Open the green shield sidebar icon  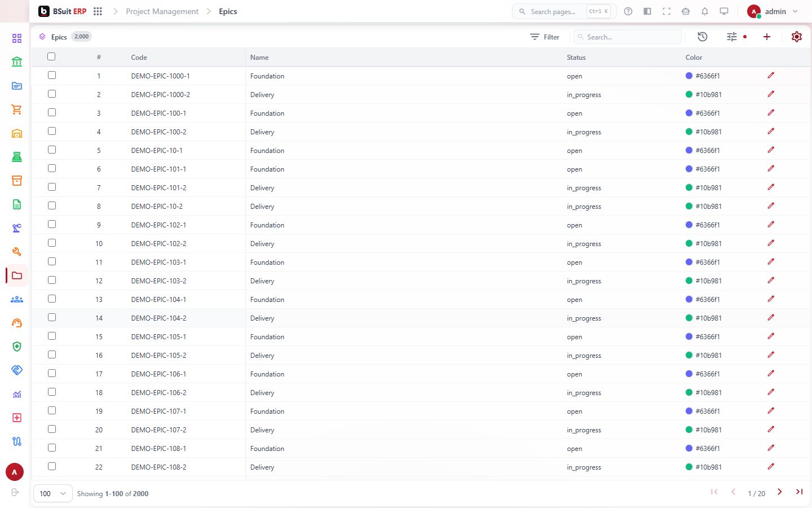pyautogui.click(x=17, y=347)
